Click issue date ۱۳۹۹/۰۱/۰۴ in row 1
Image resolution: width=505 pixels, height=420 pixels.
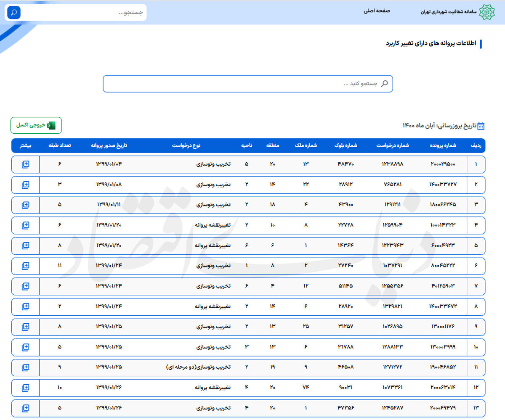[x=109, y=164]
